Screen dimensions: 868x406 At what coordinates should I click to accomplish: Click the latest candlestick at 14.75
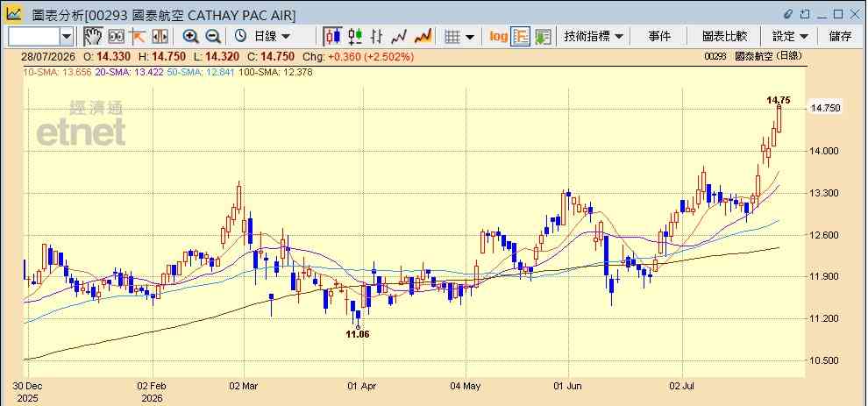tap(779, 118)
